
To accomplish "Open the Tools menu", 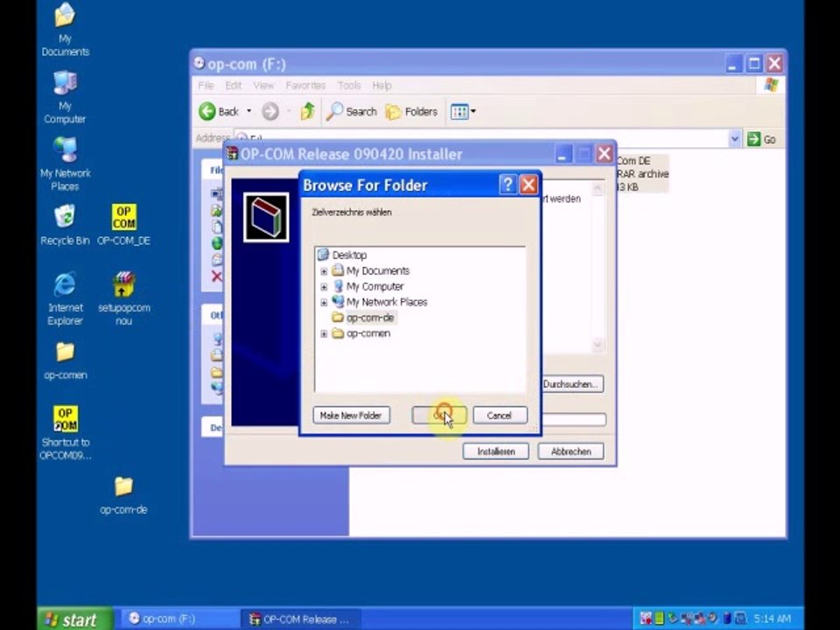I will [349, 85].
